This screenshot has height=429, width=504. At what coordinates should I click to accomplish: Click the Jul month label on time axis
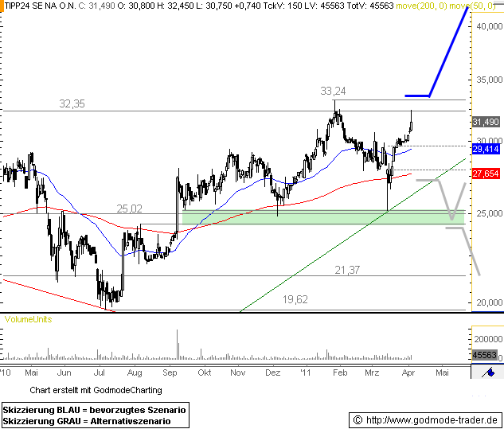(x=99, y=372)
